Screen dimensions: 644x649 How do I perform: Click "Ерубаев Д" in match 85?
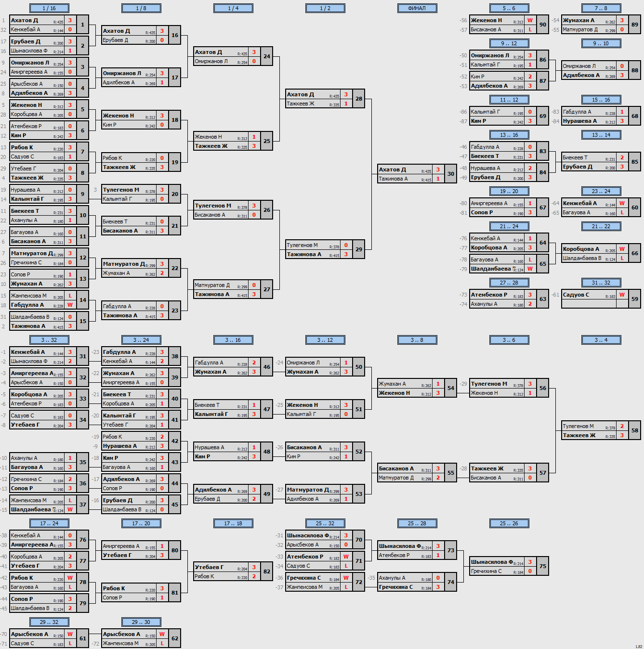click(x=578, y=167)
